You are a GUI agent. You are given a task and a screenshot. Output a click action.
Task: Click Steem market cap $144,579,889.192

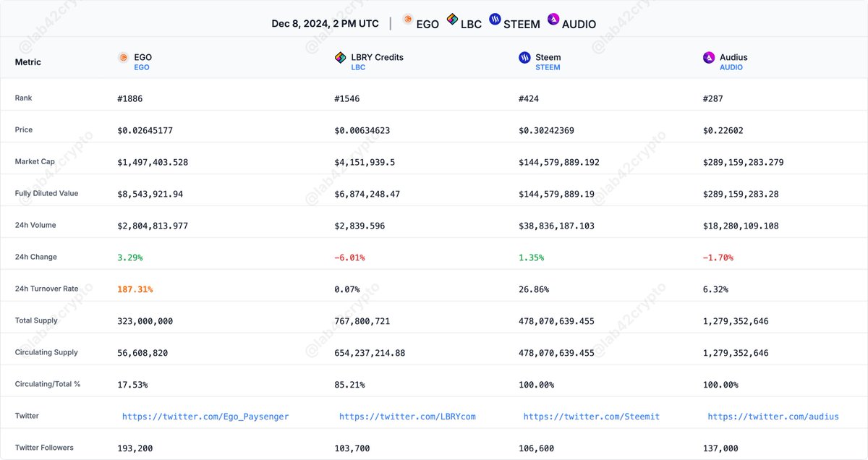pyautogui.click(x=559, y=162)
